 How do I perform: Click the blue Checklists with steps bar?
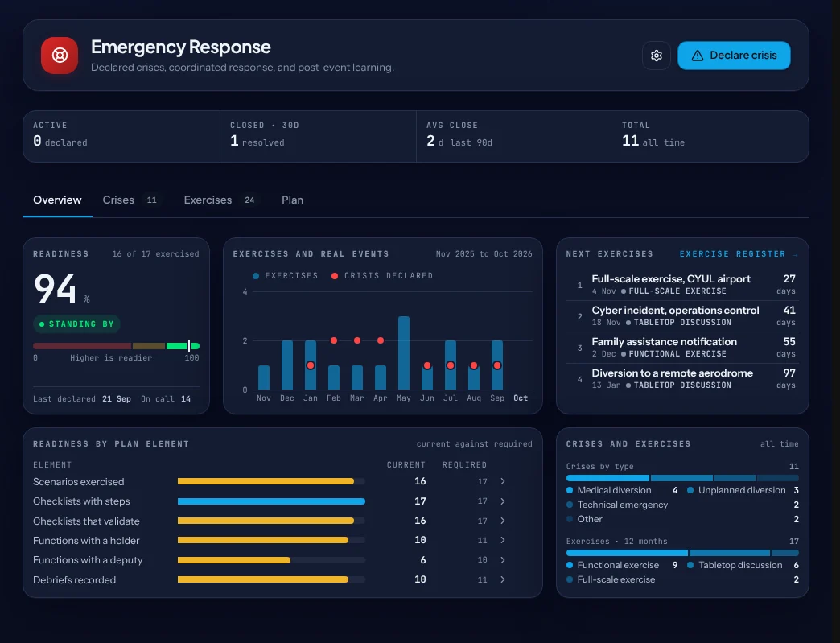[x=271, y=501]
